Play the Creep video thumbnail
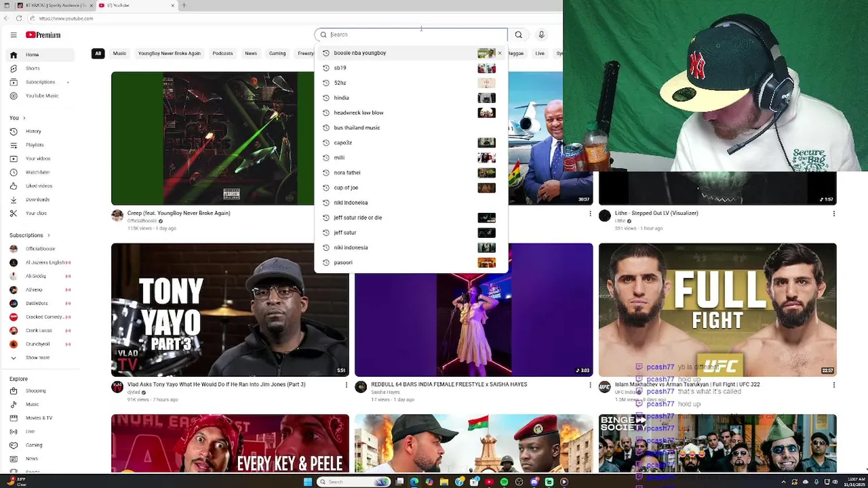This screenshot has height=488, width=868. pyautogui.click(x=213, y=138)
